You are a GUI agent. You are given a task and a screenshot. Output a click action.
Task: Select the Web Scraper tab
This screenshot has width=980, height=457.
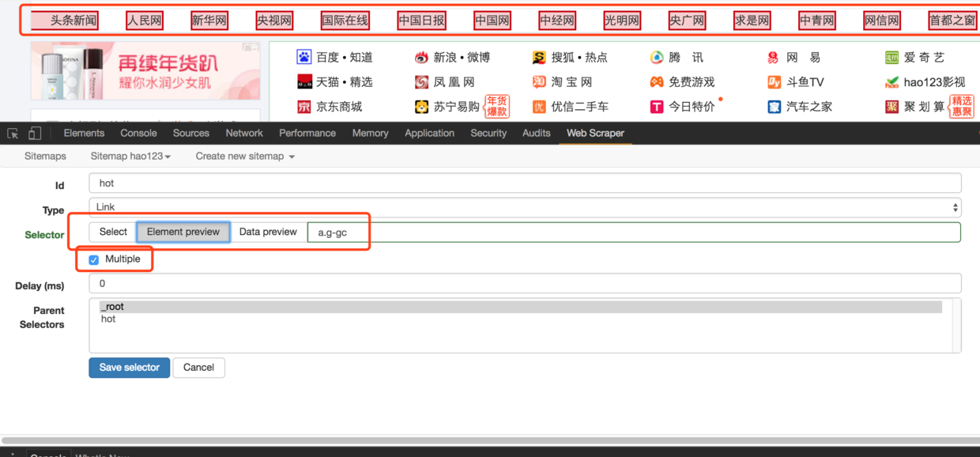click(x=595, y=133)
